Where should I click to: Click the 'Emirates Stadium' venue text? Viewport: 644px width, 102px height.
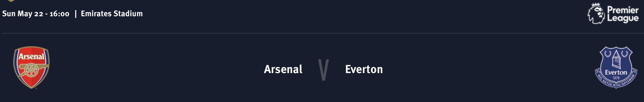[x=112, y=13]
